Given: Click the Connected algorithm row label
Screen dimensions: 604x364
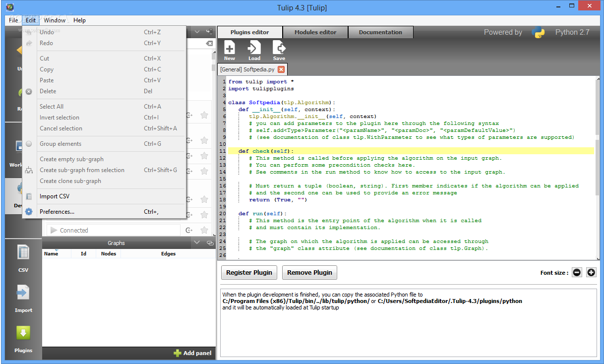Looking at the screenshot, I should (x=74, y=230).
